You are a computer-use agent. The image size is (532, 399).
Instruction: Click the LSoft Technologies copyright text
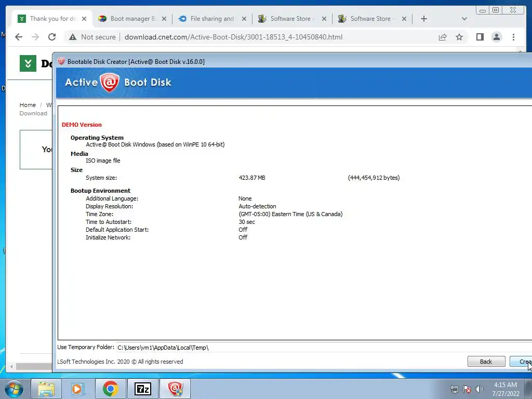tap(120, 362)
